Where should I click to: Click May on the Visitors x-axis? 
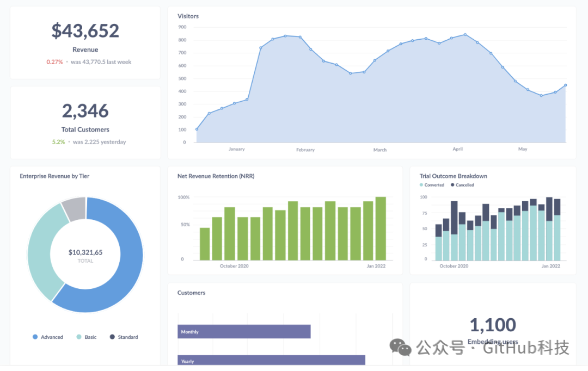coord(523,149)
